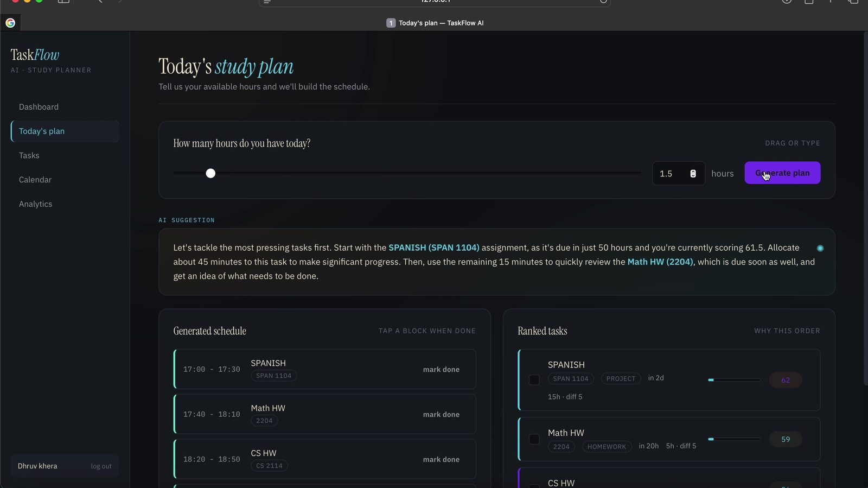This screenshot has width=868, height=488.
Task: Click the 17:00 - 17:30 time text
Action: (x=212, y=369)
